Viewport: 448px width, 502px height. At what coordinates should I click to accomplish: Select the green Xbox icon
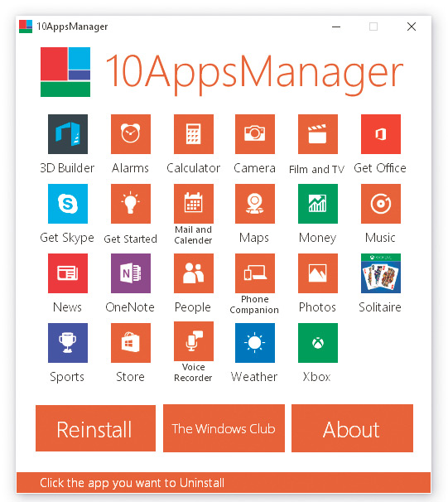pyautogui.click(x=318, y=343)
